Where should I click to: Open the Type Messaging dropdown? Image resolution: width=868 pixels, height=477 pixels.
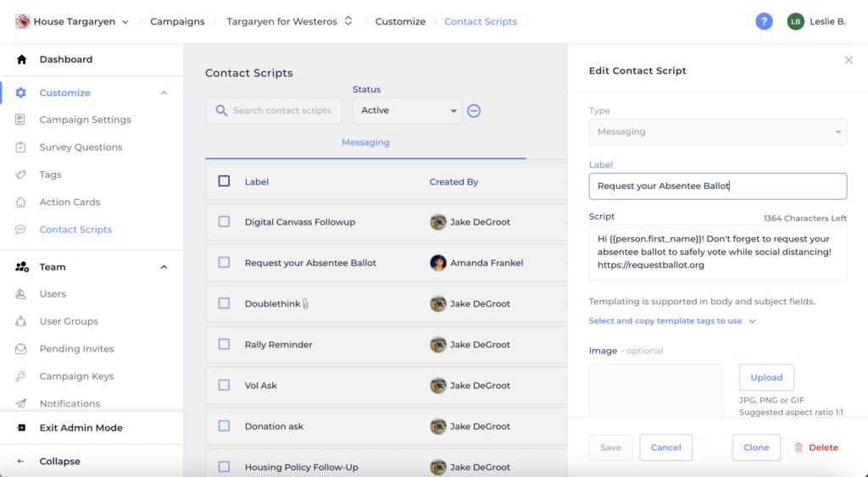tap(717, 132)
